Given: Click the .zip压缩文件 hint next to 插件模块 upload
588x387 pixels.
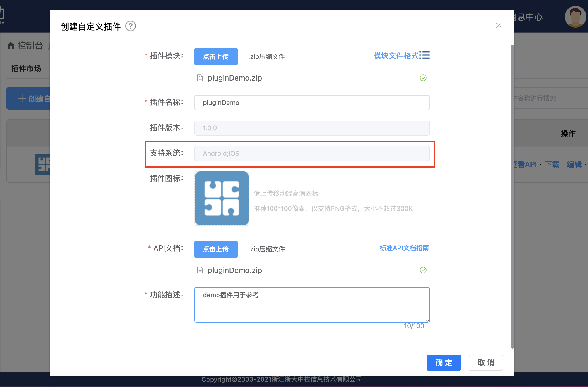Looking at the screenshot, I should coord(266,57).
